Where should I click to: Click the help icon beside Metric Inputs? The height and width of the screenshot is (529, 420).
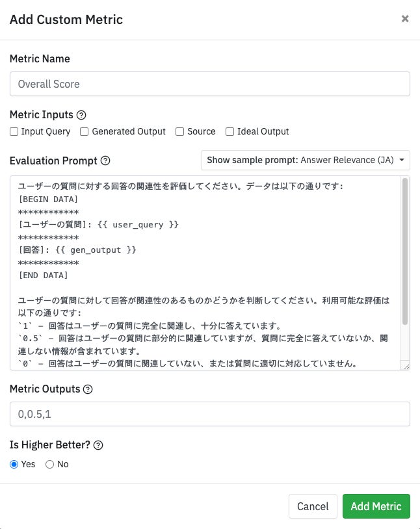pos(81,115)
